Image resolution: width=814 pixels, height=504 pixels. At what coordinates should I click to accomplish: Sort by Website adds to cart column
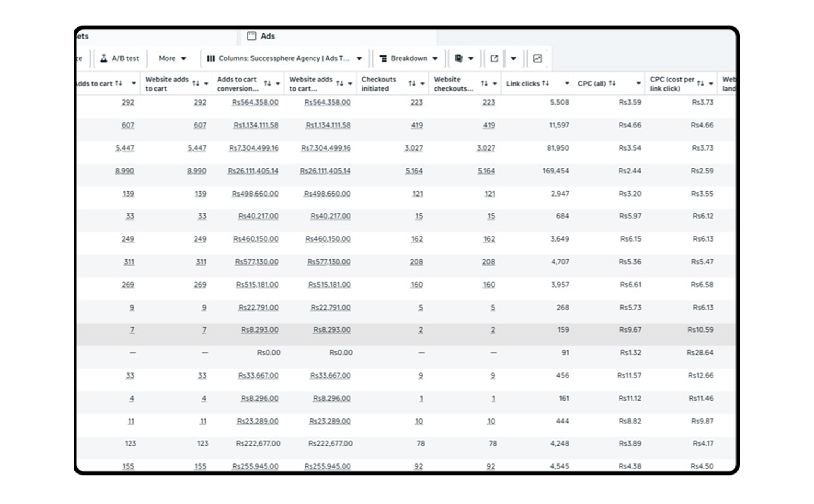[196, 83]
